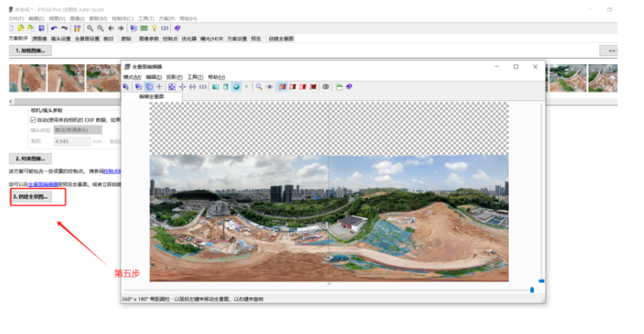Click gray image numbers badge icon

(x=326, y=87)
